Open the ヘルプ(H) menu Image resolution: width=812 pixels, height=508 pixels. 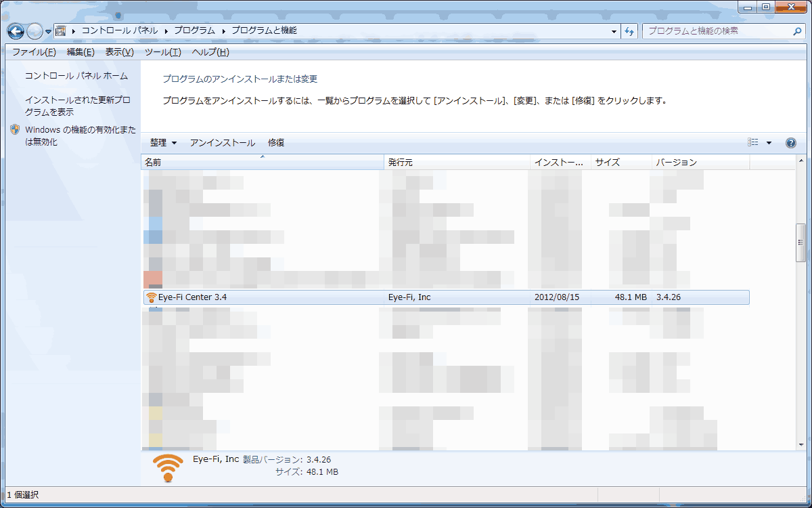point(210,52)
